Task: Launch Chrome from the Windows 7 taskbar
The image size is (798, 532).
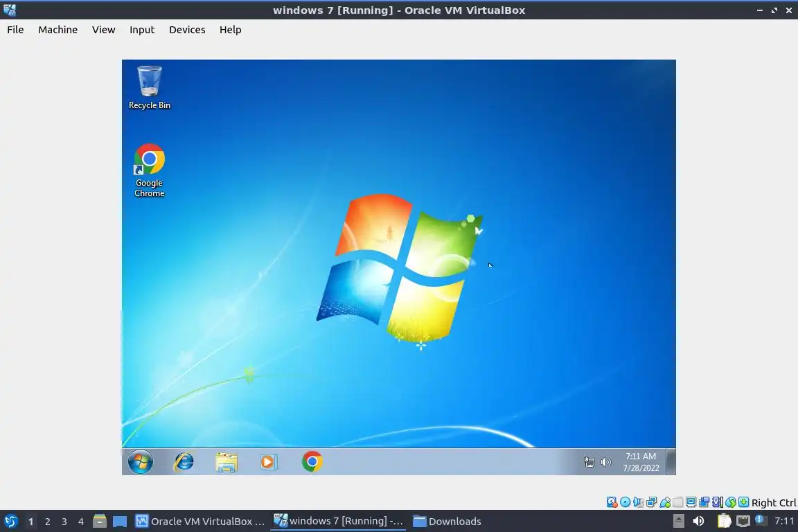Action: (312, 462)
